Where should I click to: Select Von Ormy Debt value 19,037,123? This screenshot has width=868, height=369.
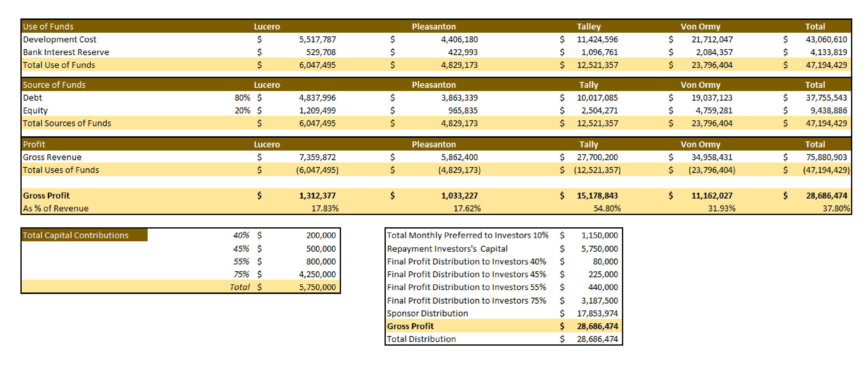tap(712, 98)
